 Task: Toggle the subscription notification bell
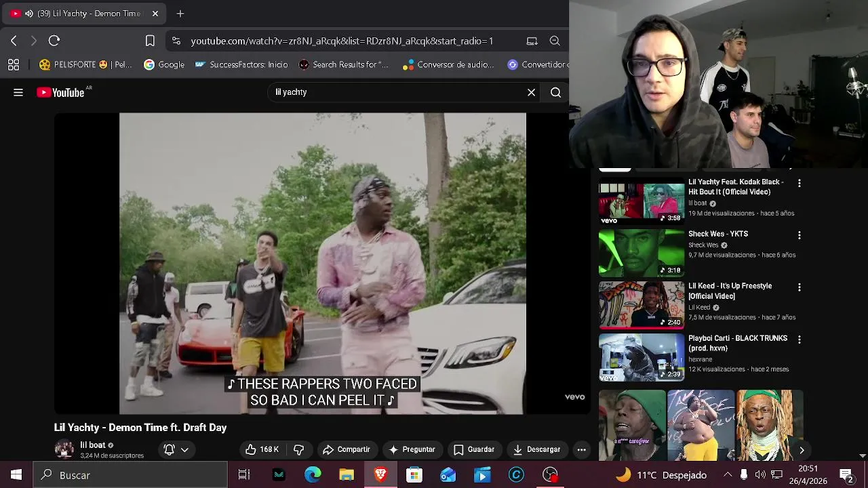pyautogui.click(x=170, y=449)
